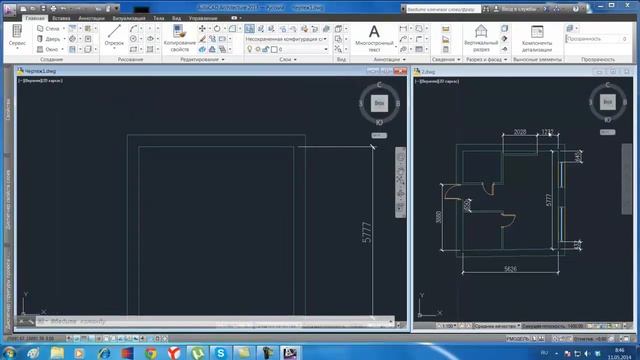Screen dimensions: 640x360
Task: Click the Компоненты детализации tool
Action: 537,38
